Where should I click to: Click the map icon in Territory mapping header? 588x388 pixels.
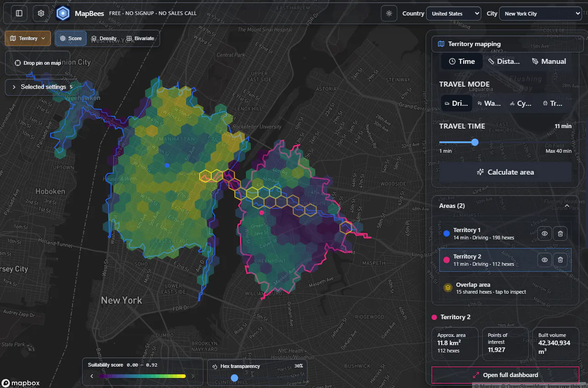441,44
